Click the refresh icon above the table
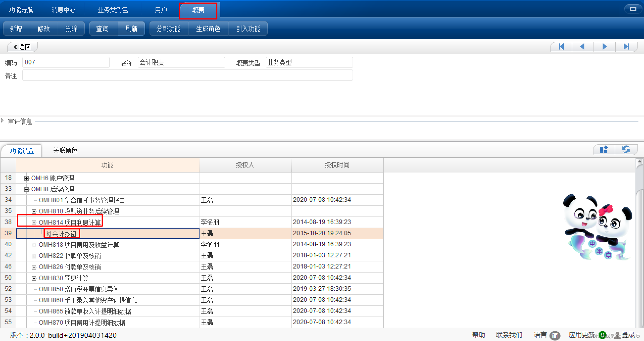 click(x=626, y=150)
